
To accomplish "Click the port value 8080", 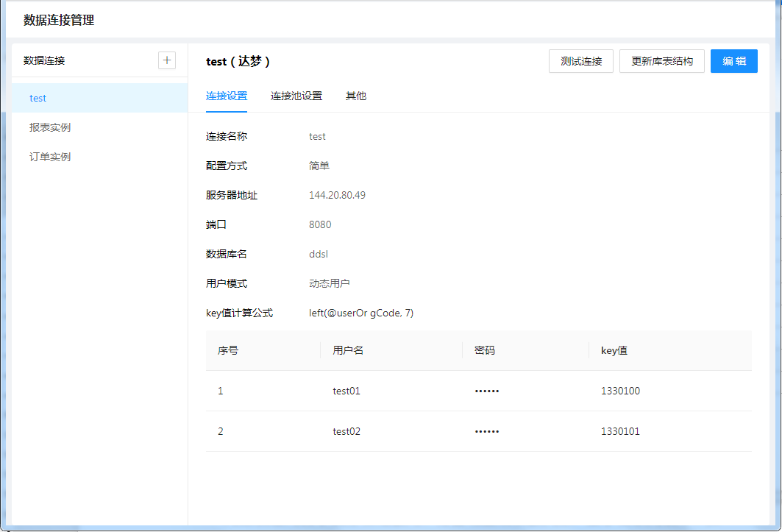I will (320, 224).
